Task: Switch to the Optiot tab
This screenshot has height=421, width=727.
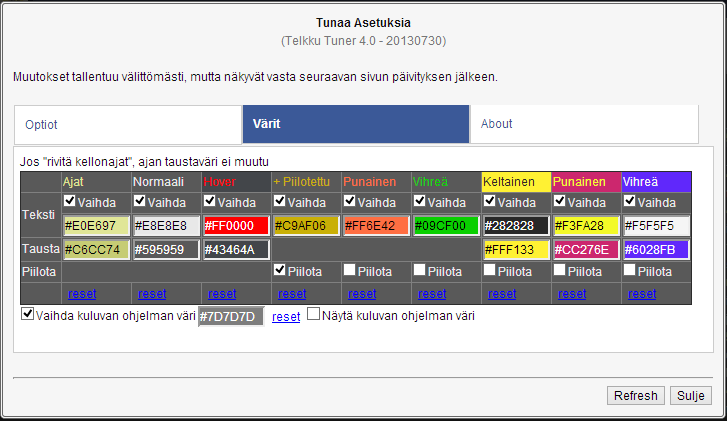Action: (128, 124)
